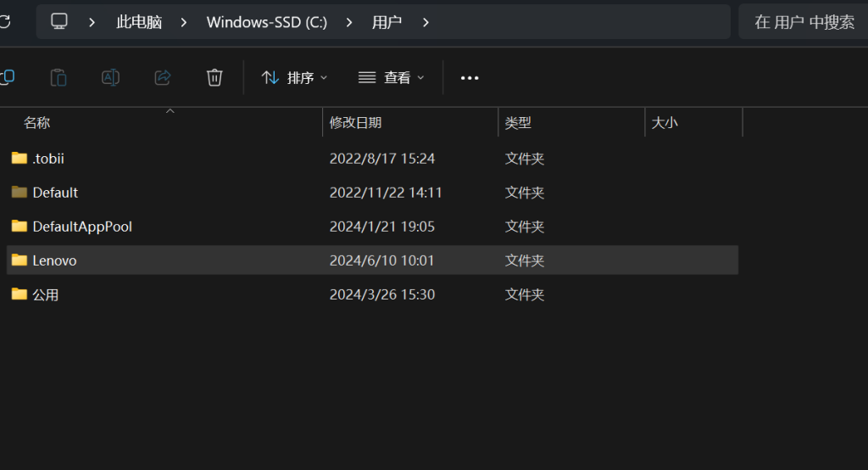868x470 pixels.
Task: Click the monitor icon in address bar
Action: [59, 22]
